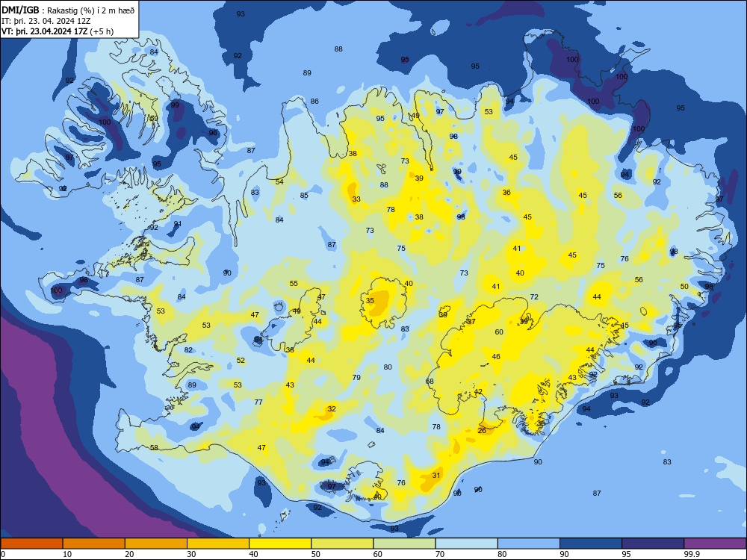Screen dimensions: 747x560
Task: Click the humidity value '85' on the map
Action: point(304,195)
